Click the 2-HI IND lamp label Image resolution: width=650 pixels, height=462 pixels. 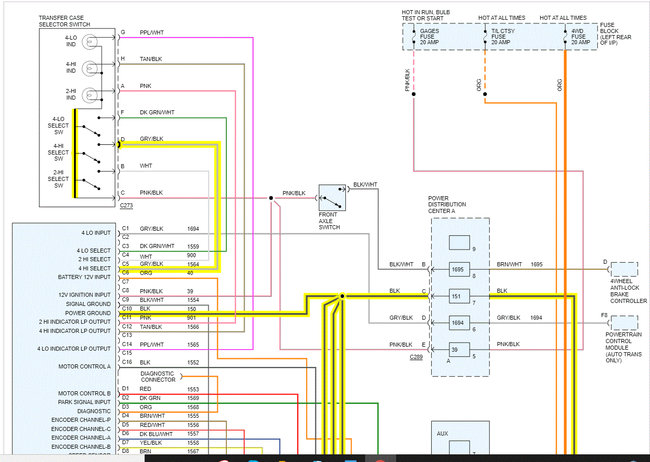click(71, 94)
